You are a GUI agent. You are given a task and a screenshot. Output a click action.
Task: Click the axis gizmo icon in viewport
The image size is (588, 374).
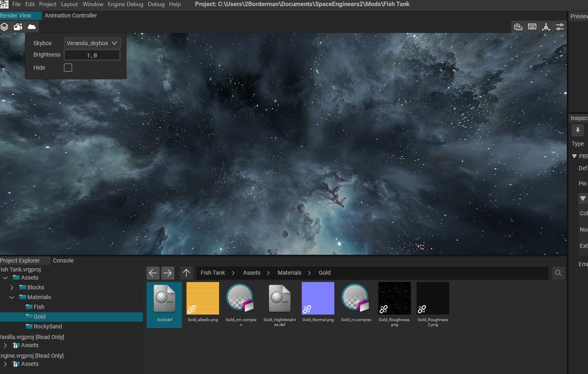pos(546,27)
